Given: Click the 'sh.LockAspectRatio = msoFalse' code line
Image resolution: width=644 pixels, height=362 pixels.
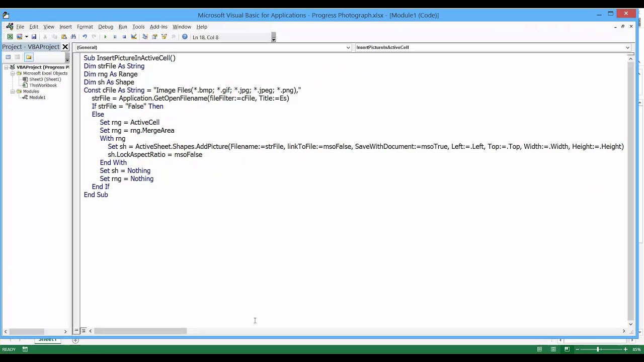Looking at the screenshot, I should pos(155,154).
